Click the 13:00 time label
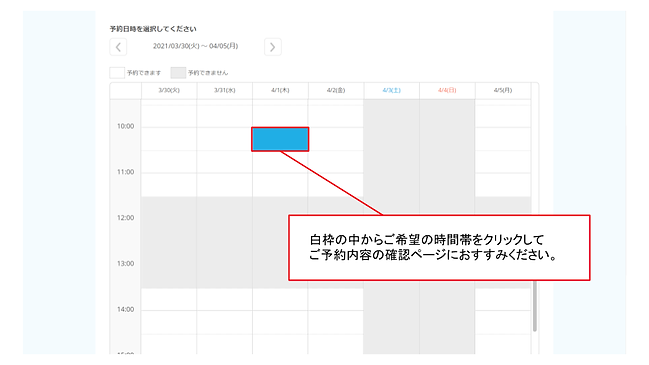Screen dimensions: 649x365 (x=125, y=264)
